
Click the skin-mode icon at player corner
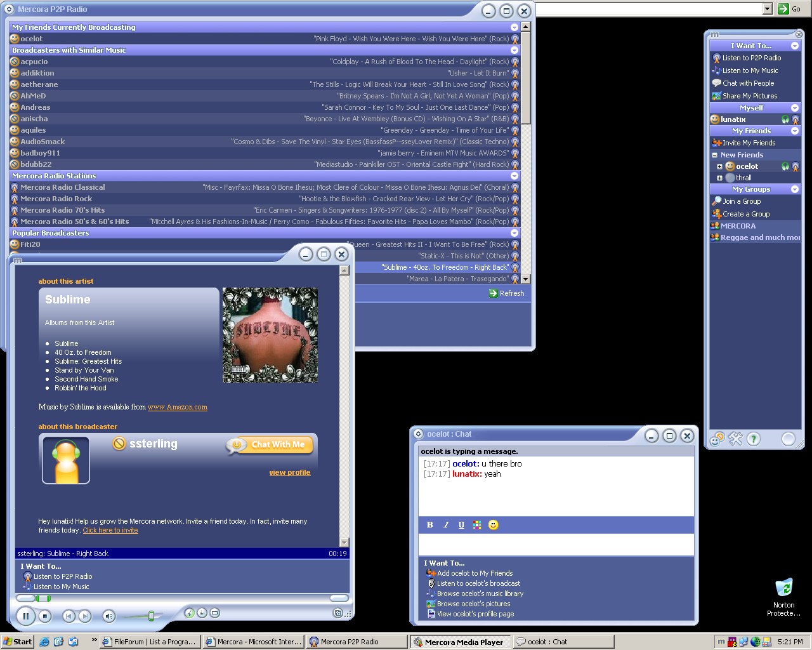[x=338, y=613]
